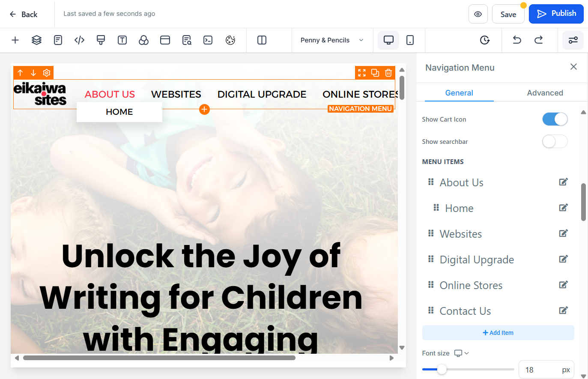Image resolution: width=588 pixels, height=379 pixels.
Task: Open the custom code icon
Action: click(80, 40)
